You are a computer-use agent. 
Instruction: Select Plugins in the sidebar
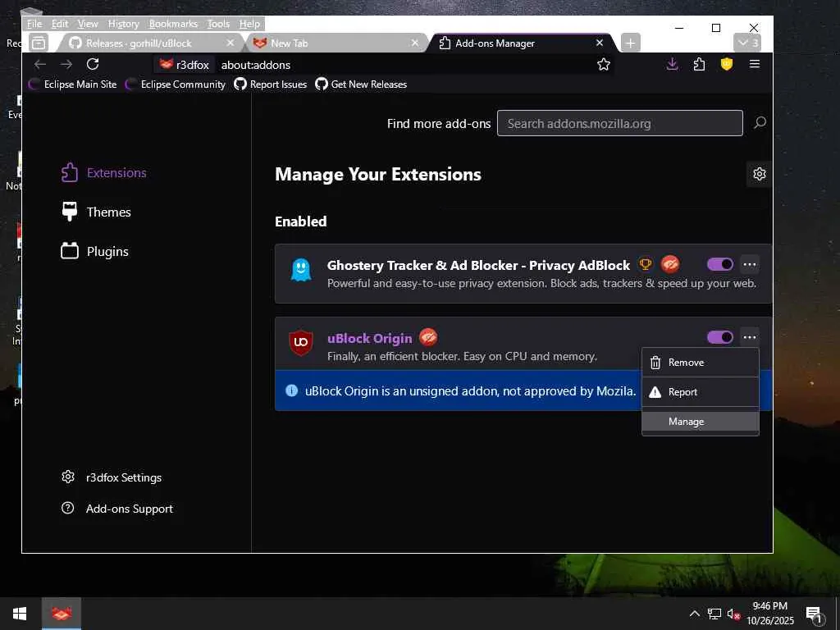click(95, 251)
